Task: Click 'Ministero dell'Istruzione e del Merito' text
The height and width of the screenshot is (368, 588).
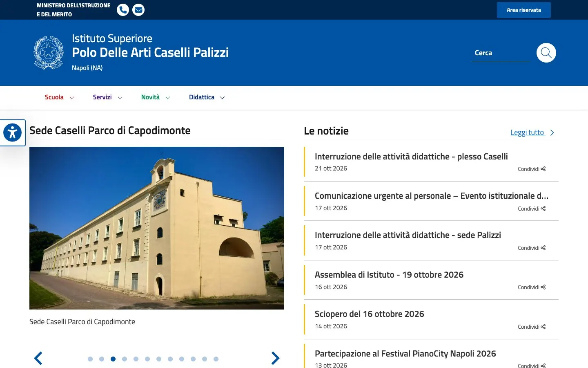Action: pyautogui.click(x=73, y=10)
